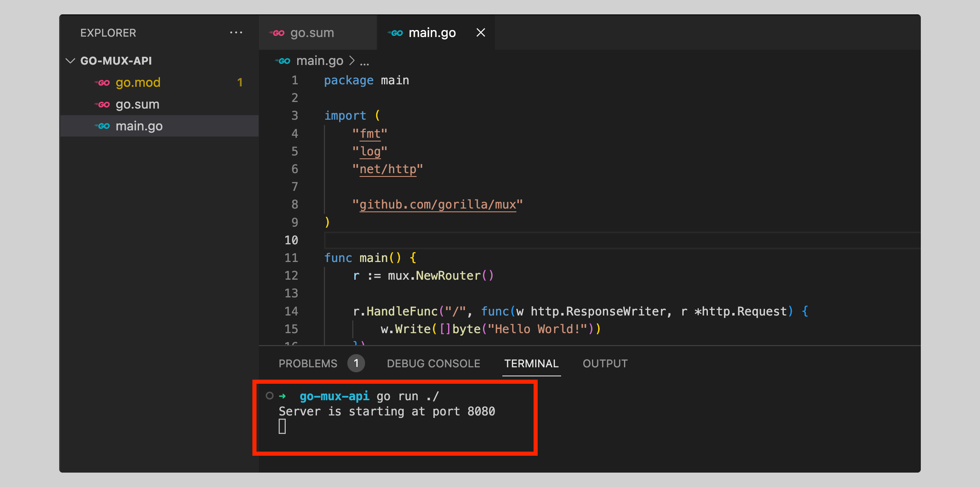Select the TERMINAL panel tab
The image size is (980, 487).
[x=531, y=364]
